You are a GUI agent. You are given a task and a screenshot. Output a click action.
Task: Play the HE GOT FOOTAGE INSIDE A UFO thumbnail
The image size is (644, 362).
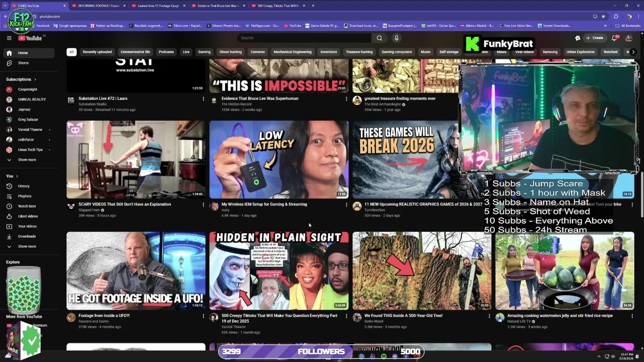tap(136, 270)
